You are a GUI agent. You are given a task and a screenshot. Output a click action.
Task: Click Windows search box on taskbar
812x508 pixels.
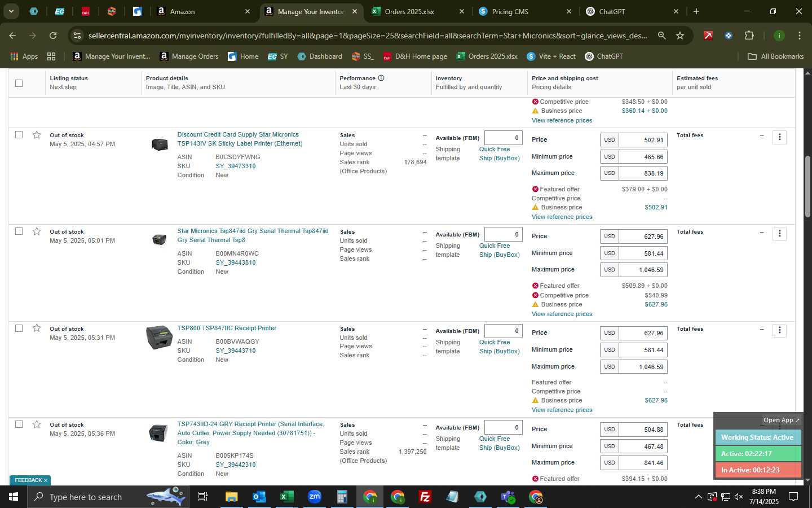point(107,497)
